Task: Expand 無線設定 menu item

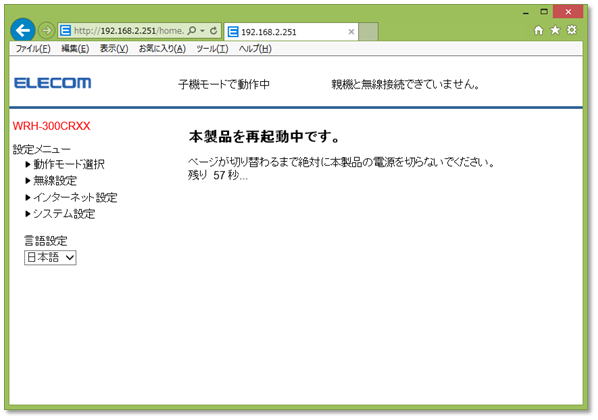Action: [51, 181]
